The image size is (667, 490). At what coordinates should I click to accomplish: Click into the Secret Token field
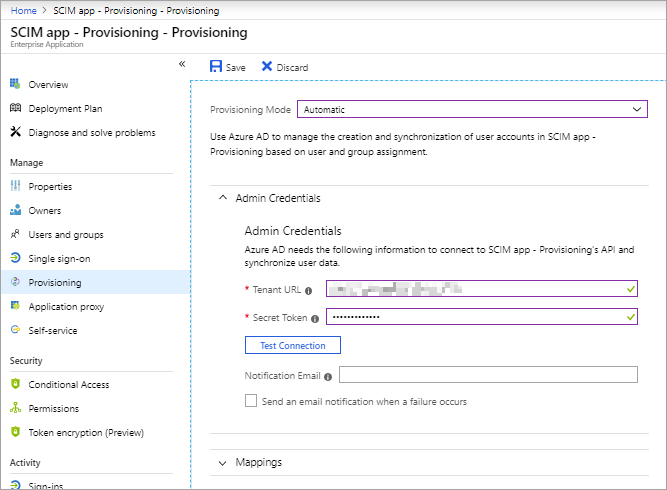point(482,317)
